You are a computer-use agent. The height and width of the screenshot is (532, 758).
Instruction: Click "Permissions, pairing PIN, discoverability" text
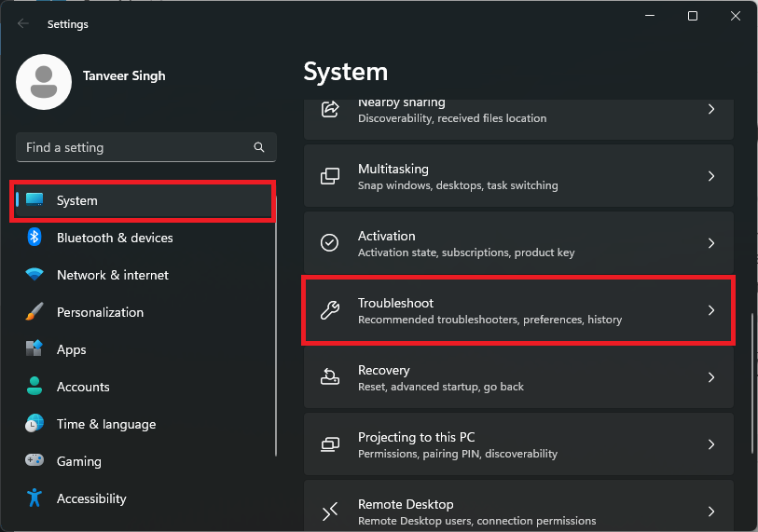457,454
